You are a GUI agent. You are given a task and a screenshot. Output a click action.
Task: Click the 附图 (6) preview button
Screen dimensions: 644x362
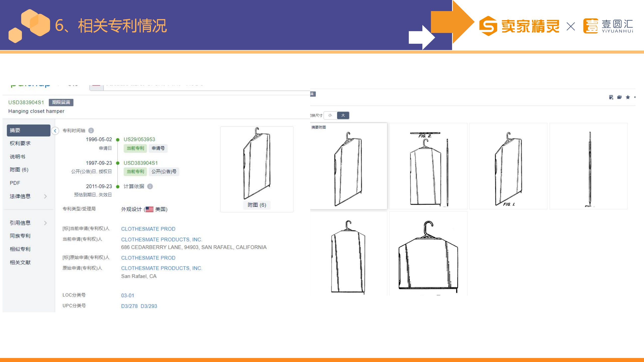(x=257, y=205)
